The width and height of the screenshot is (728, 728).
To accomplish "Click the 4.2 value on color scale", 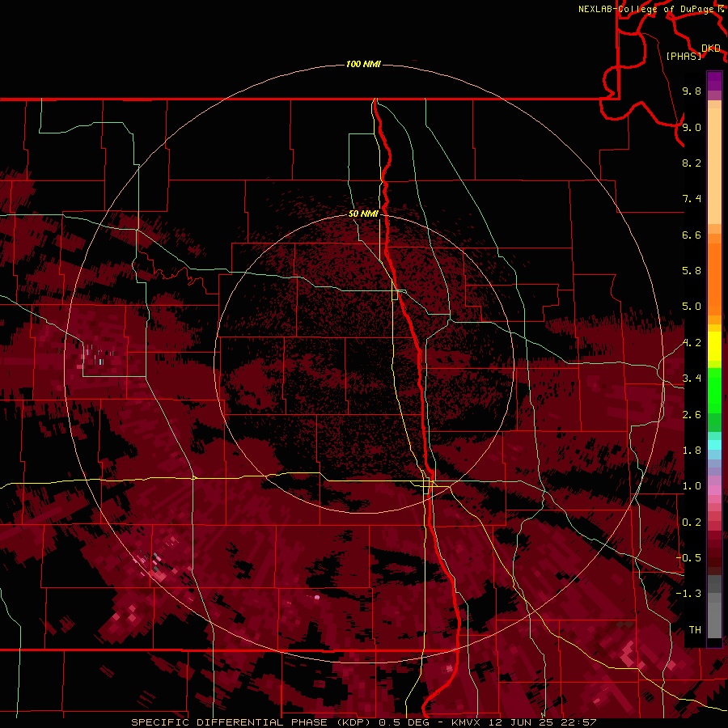I will [x=692, y=343].
